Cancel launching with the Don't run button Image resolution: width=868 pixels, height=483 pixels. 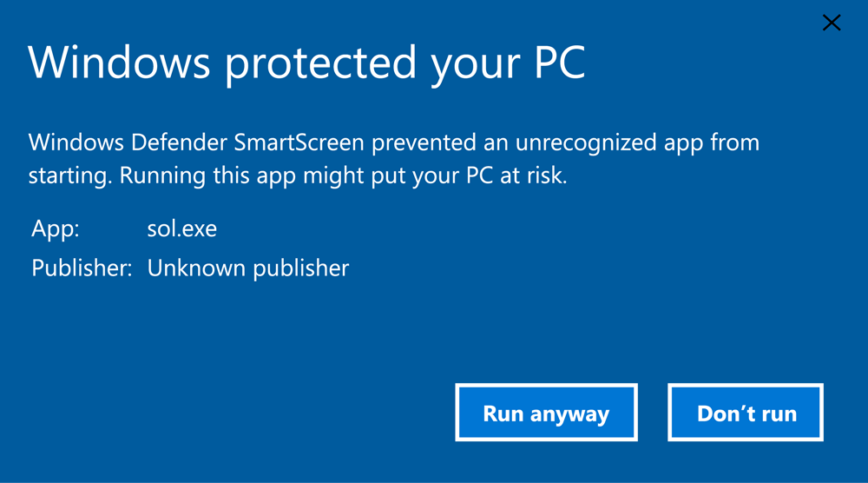click(745, 413)
